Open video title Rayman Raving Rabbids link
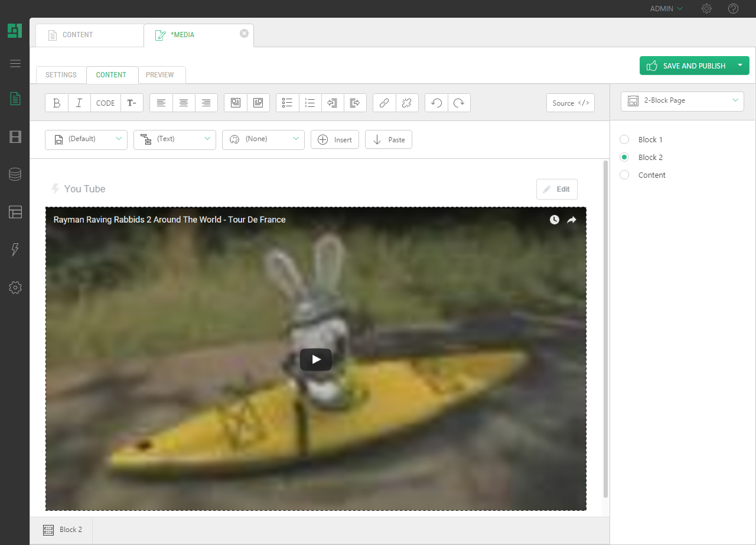 170,220
